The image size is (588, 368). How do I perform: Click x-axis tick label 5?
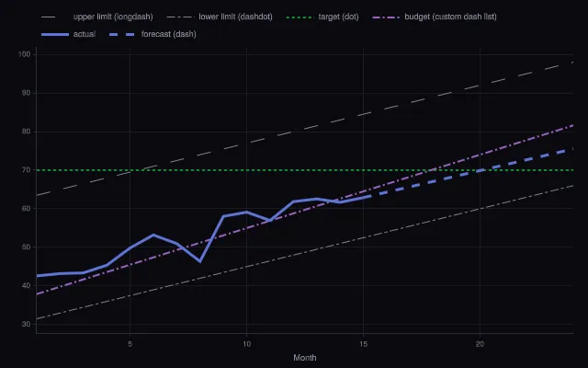point(130,344)
